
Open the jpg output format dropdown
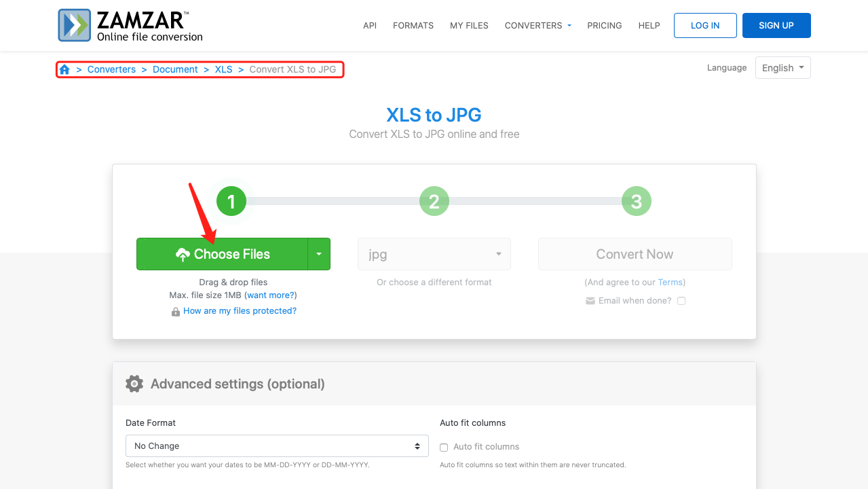(434, 253)
